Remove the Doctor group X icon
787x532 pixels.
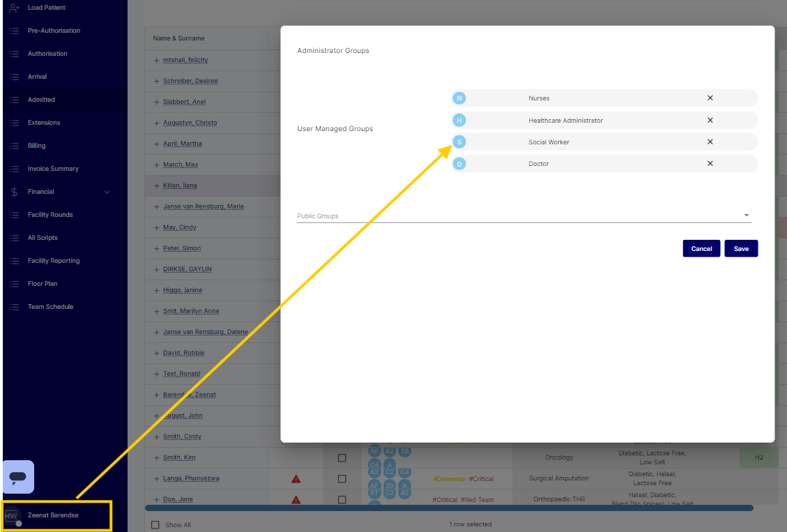(x=710, y=164)
